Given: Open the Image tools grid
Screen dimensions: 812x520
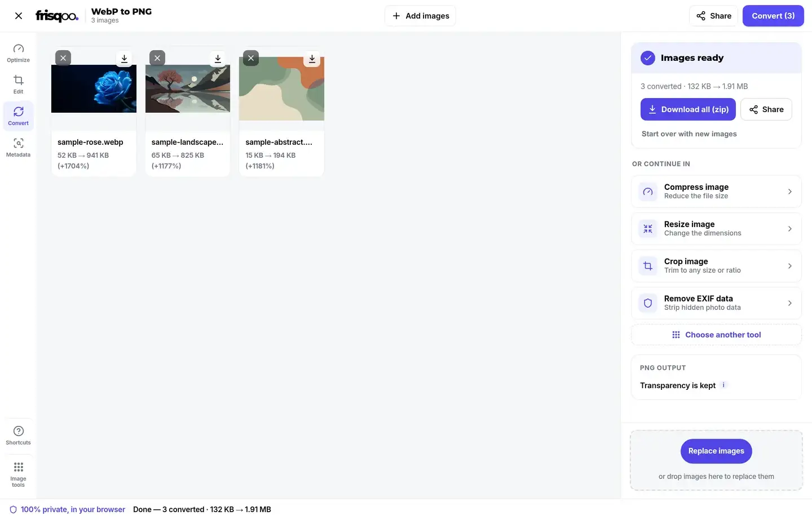Looking at the screenshot, I should (19, 474).
